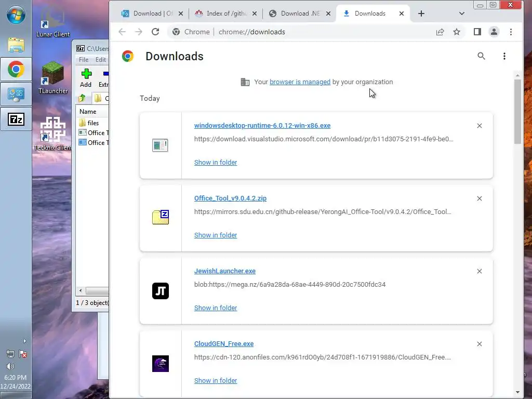
Task: Open the Downloads page more-actions menu
Action: pyautogui.click(x=504, y=56)
